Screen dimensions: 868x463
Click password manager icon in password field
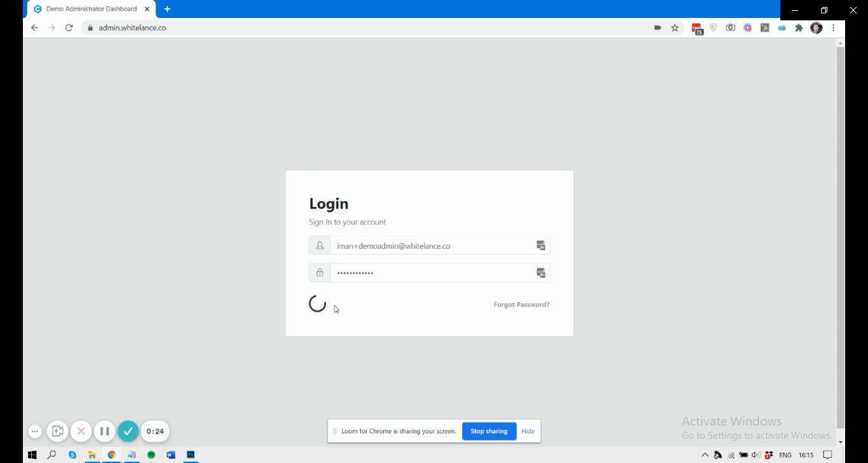[541, 273]
